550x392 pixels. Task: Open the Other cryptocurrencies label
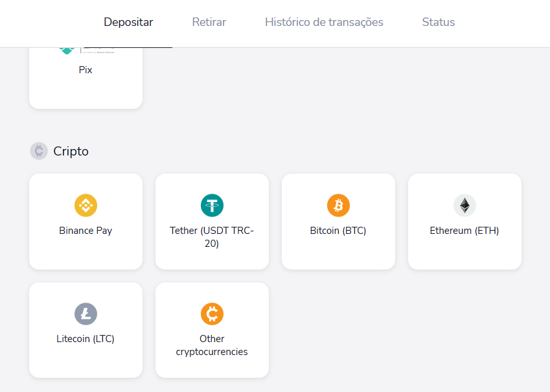(x=212, y=345)
